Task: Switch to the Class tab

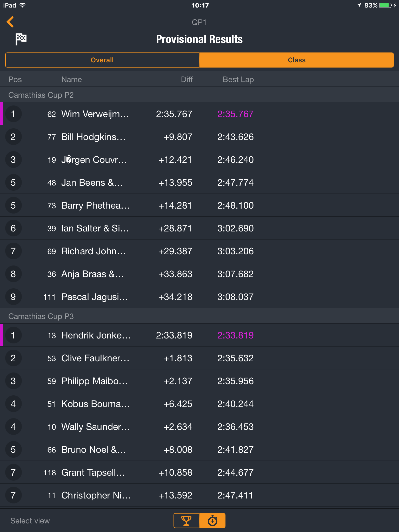Action: pyautogui.click(x=296, y=60)
